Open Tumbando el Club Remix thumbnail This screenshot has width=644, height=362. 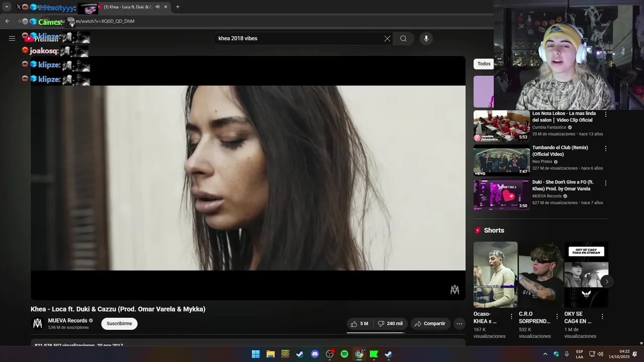[x=501, y=160]
